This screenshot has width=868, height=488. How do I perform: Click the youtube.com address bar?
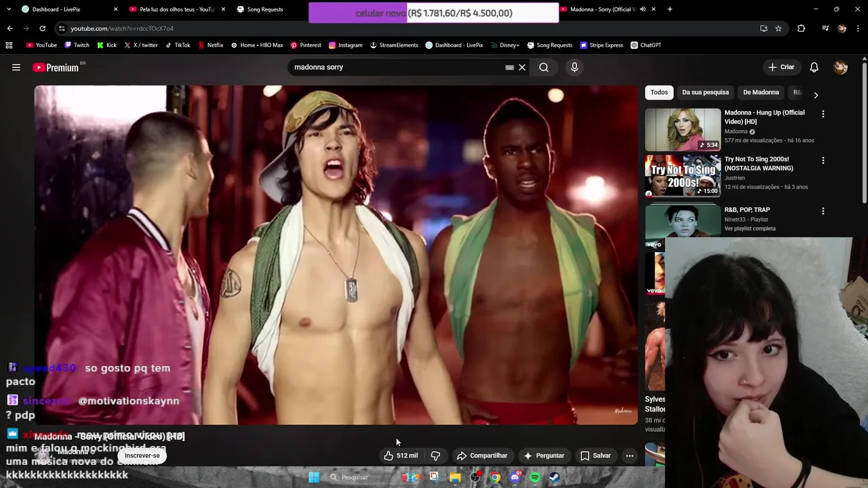tap(407, 28)
